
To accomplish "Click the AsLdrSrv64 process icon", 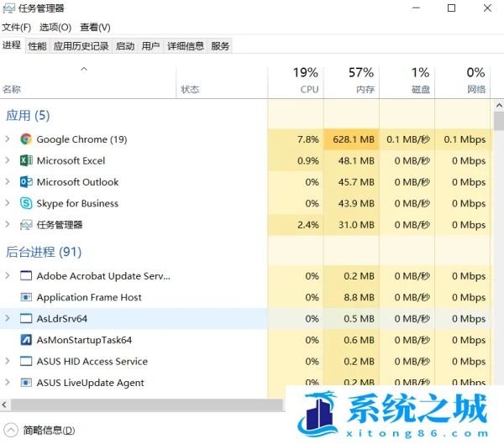I will coord(26,318).
